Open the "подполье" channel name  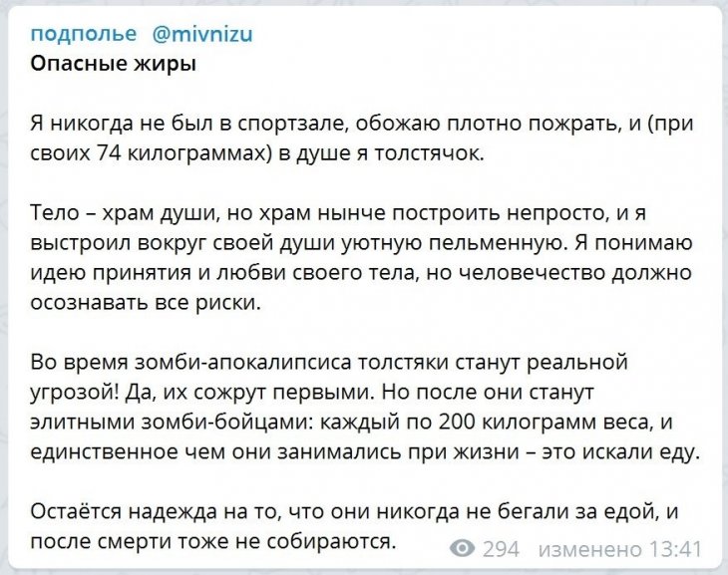tap(84, 34)
